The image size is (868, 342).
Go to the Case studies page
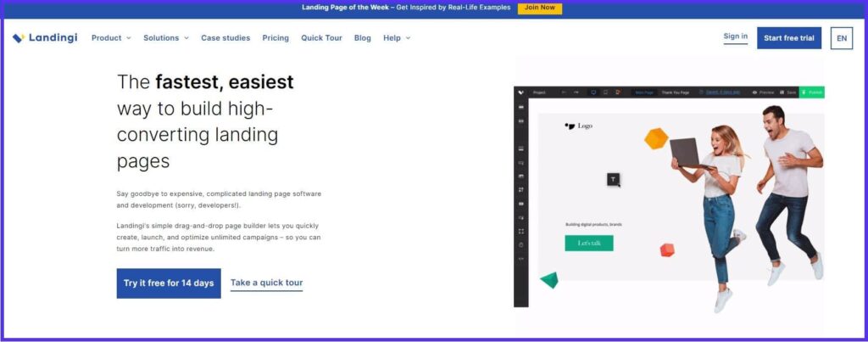tap(225, 38)
